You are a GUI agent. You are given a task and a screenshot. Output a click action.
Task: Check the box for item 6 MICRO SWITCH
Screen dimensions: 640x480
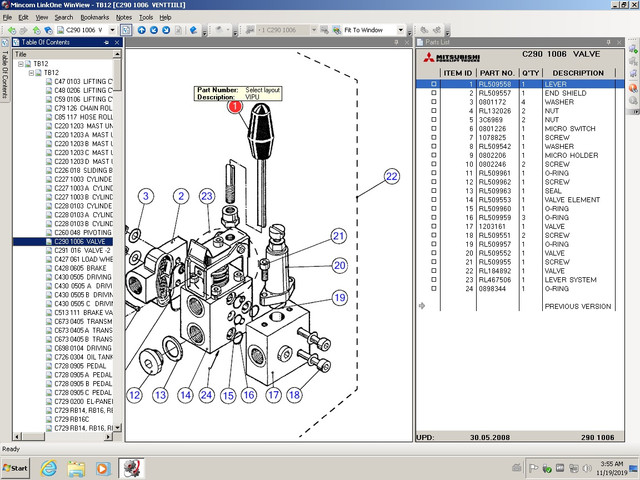[433, 129]
